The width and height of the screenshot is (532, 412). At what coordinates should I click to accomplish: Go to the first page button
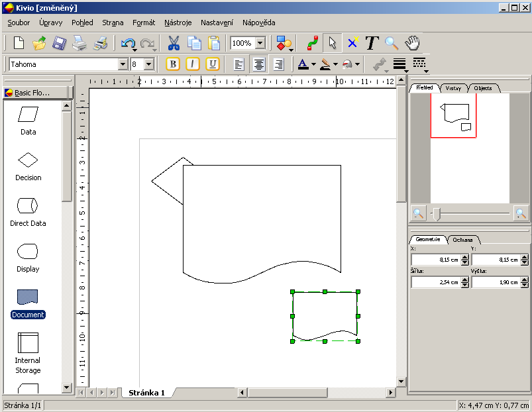[81, 393]
